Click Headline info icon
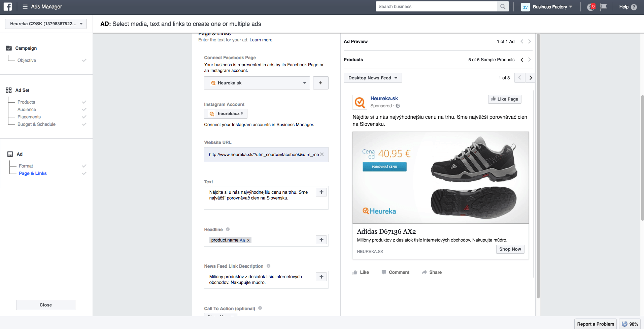The width and height of the screenshot is (644, 329). pos(228,229)
